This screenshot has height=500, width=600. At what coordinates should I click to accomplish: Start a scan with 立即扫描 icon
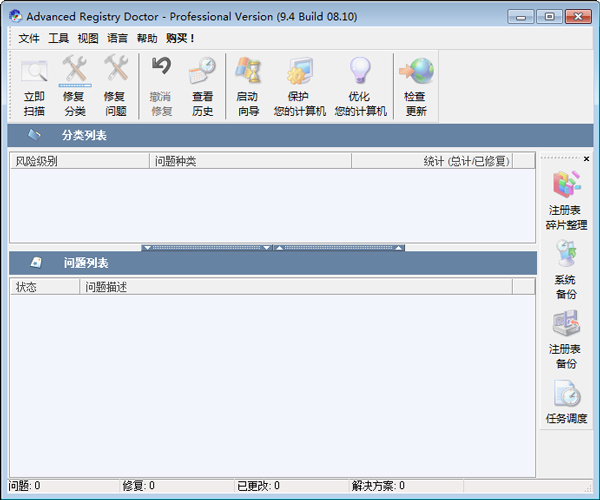tap(34, 71)
